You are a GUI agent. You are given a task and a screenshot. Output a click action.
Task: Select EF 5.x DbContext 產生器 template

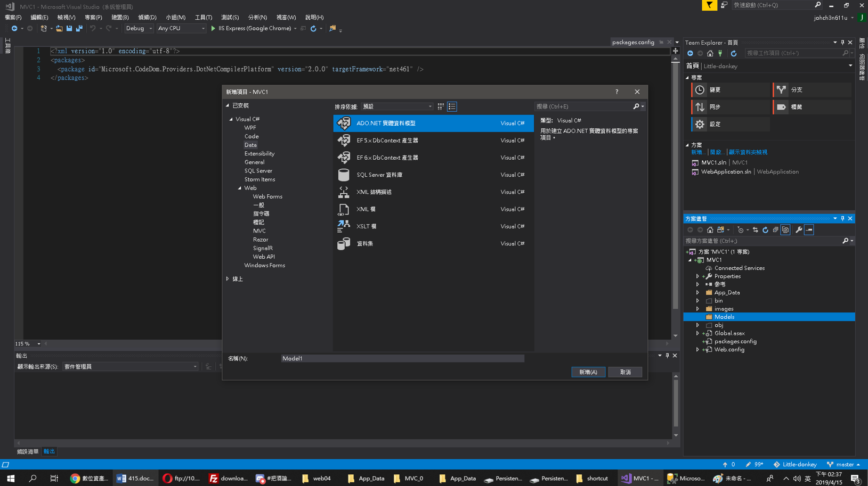click(x=433, y=141)
